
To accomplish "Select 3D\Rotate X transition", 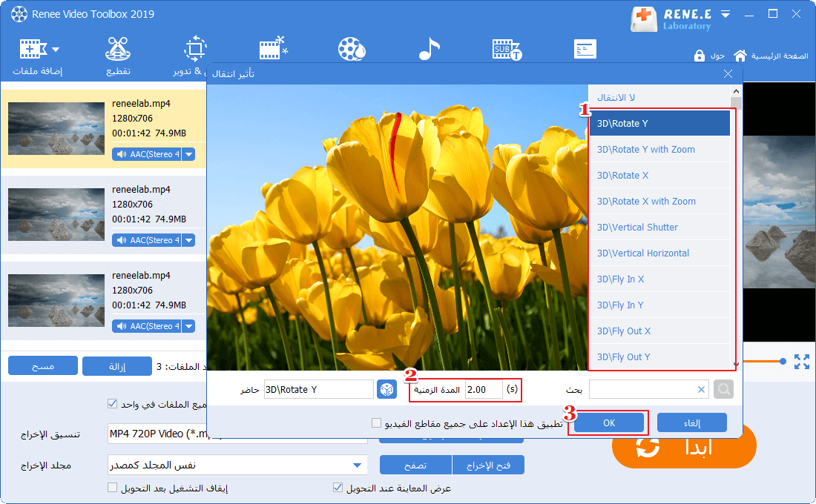I will tap(659, 175).
